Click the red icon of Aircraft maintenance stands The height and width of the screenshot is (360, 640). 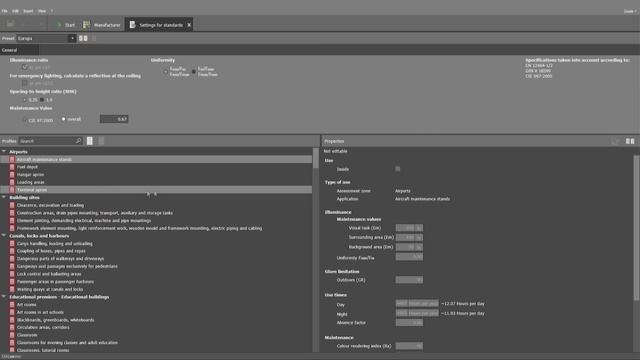coord(12,160)
